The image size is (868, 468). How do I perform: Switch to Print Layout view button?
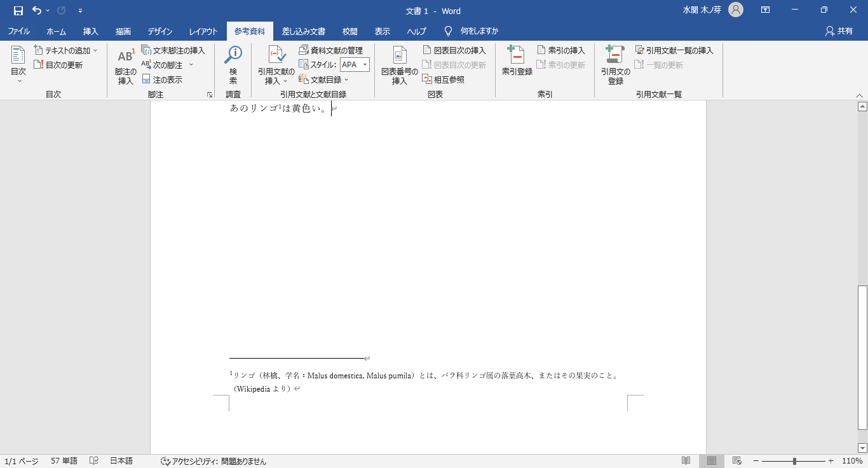pos(712,461)
